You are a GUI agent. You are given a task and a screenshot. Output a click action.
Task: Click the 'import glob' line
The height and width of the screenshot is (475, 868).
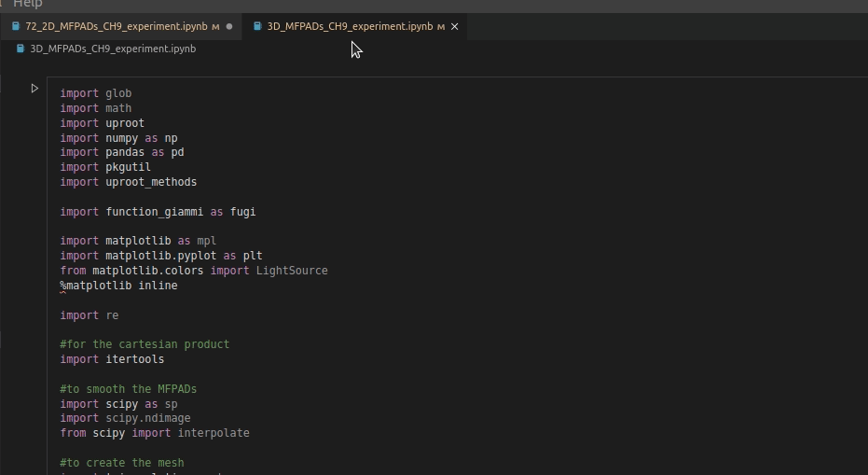pos(96,93)
